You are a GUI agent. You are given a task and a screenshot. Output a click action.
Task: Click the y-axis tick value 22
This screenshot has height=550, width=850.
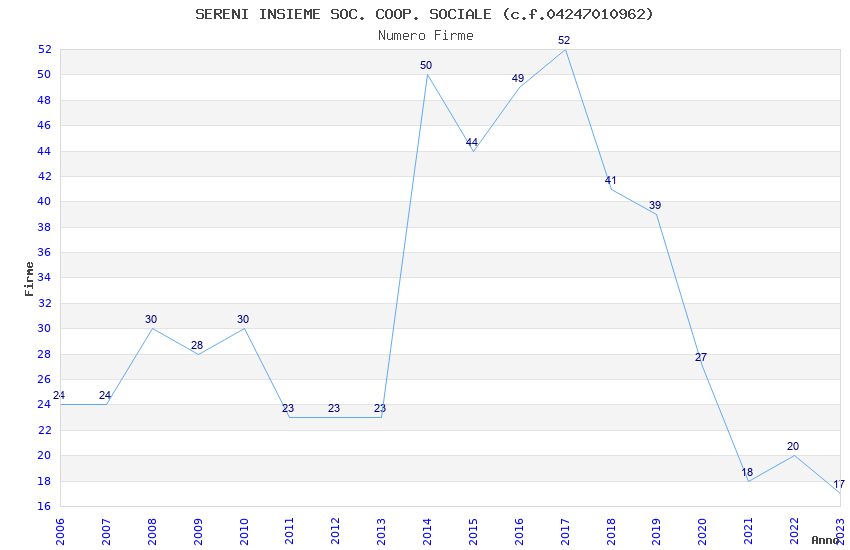tap(44, 430)
